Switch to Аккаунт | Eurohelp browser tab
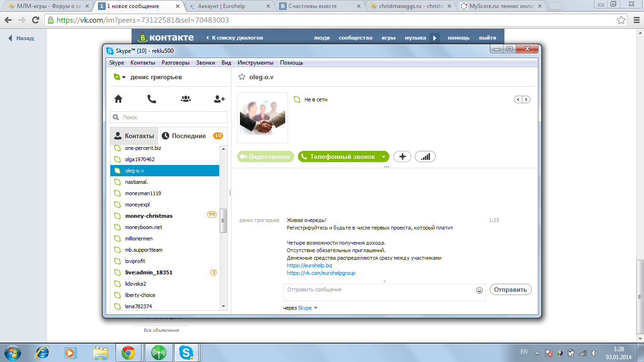This screenshot has height=362, width=644. (x=229, y=7)
